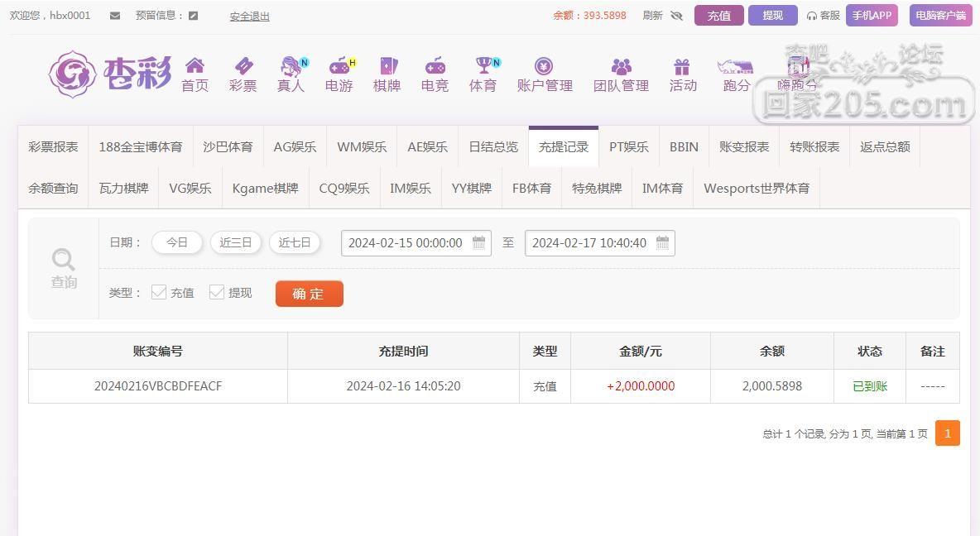
Task: Click the 已到账 status cell
Action: click(x=870, y=386)
